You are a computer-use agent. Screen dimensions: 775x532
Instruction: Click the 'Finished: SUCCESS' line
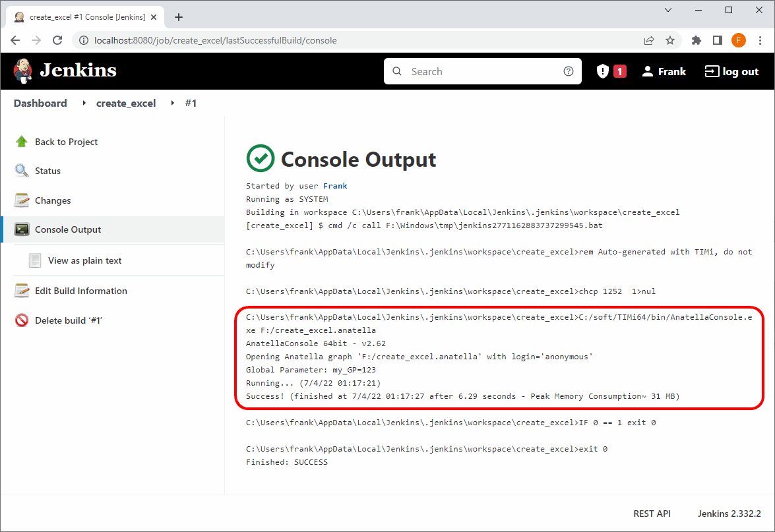click(287, 462)
